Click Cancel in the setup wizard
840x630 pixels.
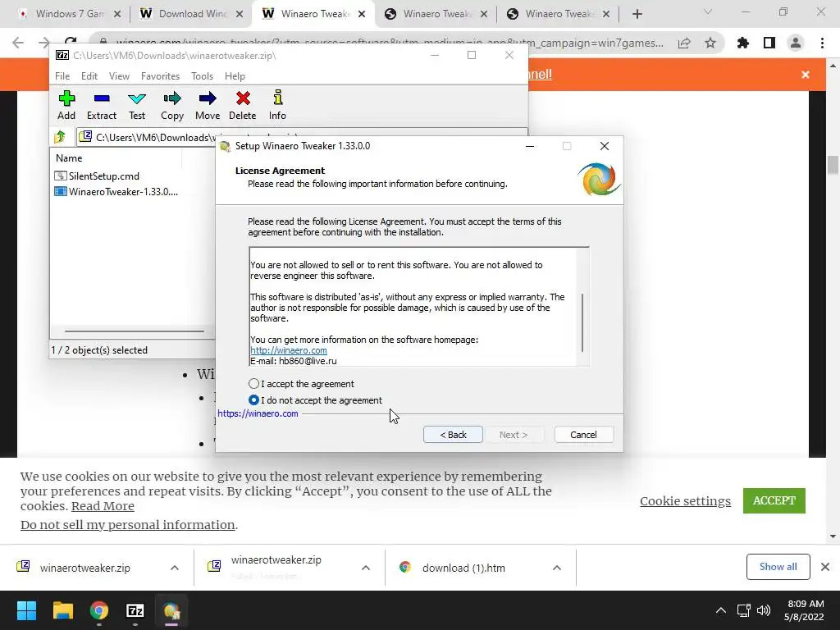coord(583,435)
